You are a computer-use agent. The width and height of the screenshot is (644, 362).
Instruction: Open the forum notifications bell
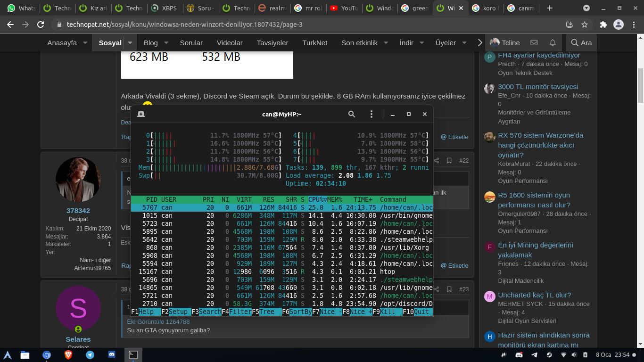point(553,43)
